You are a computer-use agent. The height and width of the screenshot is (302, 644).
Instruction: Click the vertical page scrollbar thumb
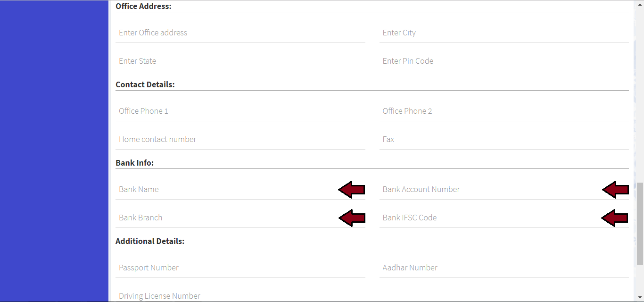point(640,223)
